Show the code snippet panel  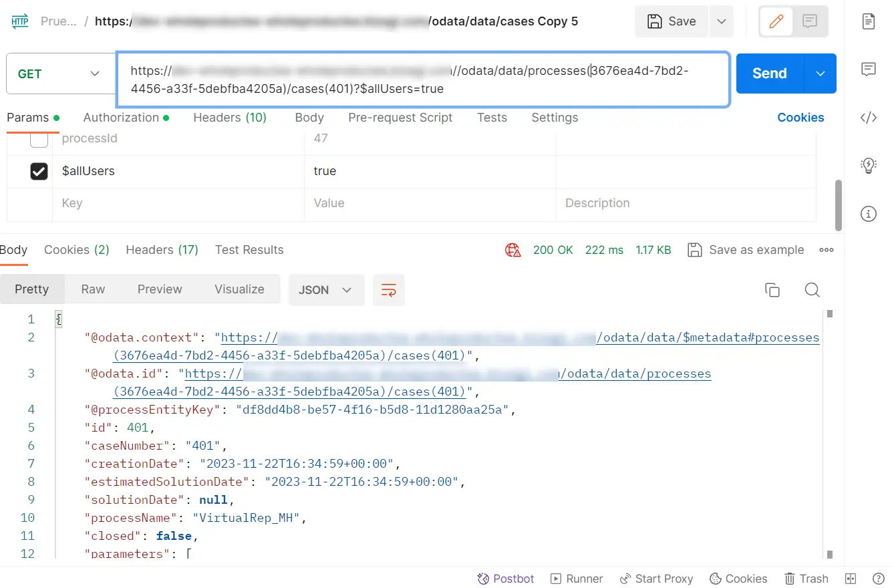pyautogui.click(x=868, y=118)
